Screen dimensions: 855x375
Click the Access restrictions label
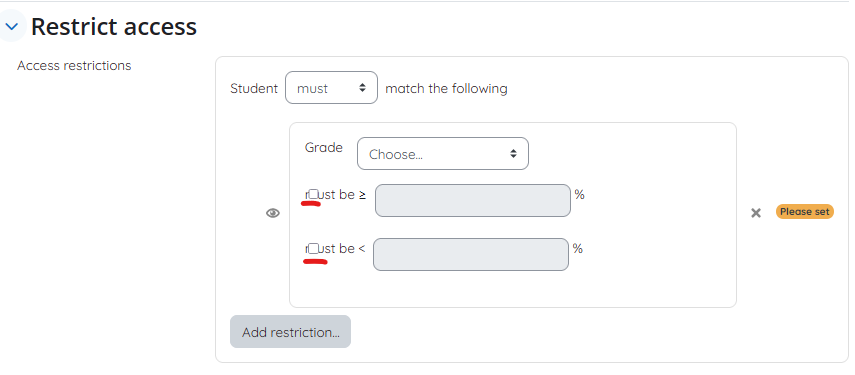(x=74, y=65)
